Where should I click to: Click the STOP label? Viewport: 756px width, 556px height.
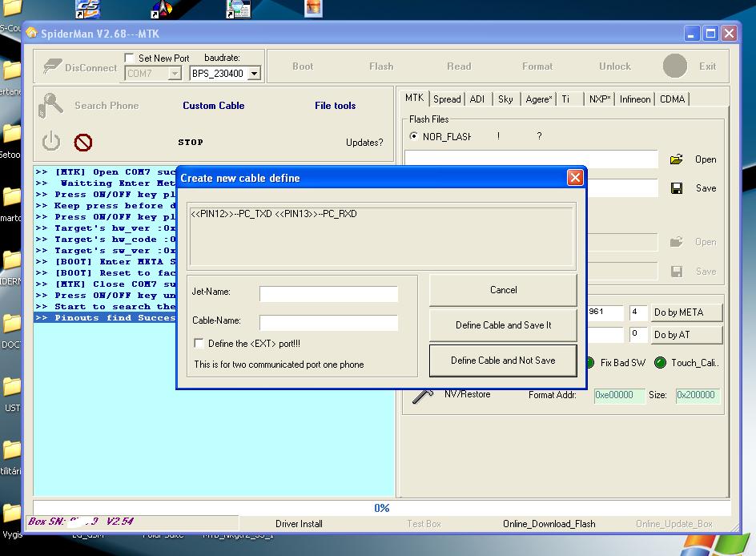[191, 143]
